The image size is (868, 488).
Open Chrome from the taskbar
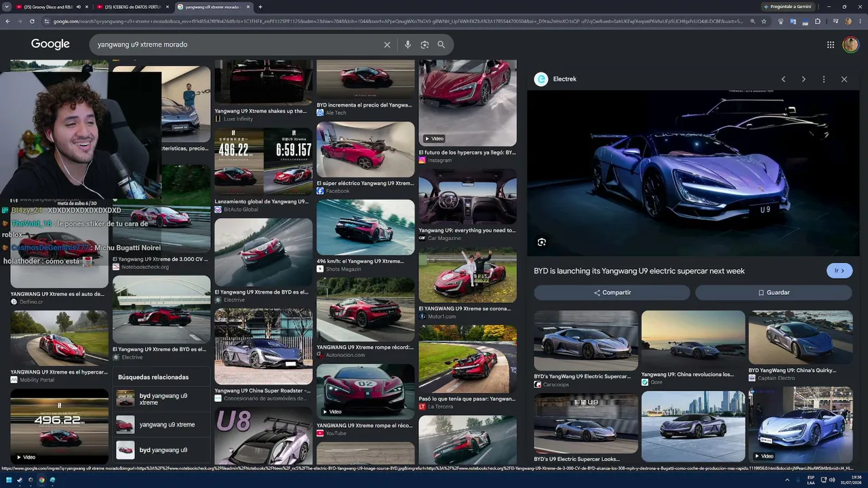(41, 480)
